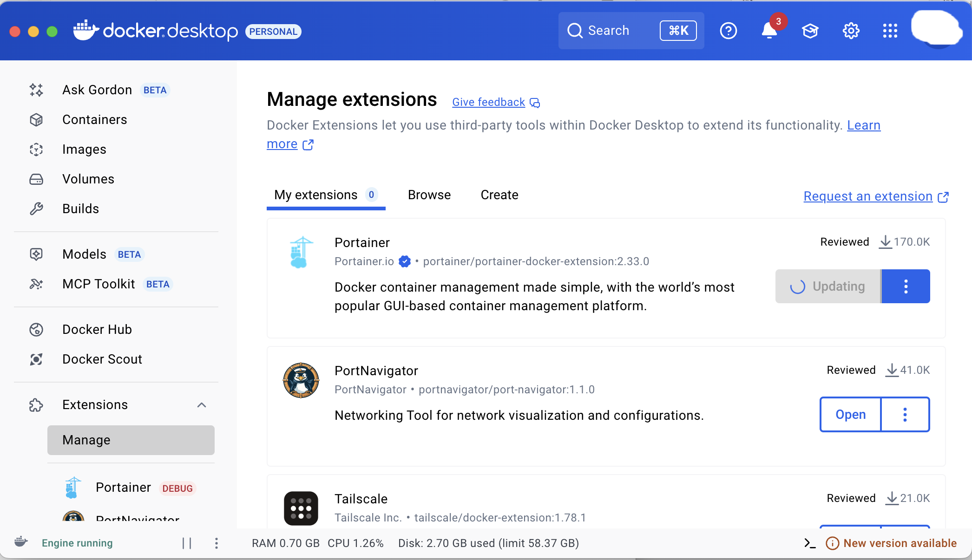Switch to the My extensions tab
This screenshot has height=560, width=972.
point(326,195)
